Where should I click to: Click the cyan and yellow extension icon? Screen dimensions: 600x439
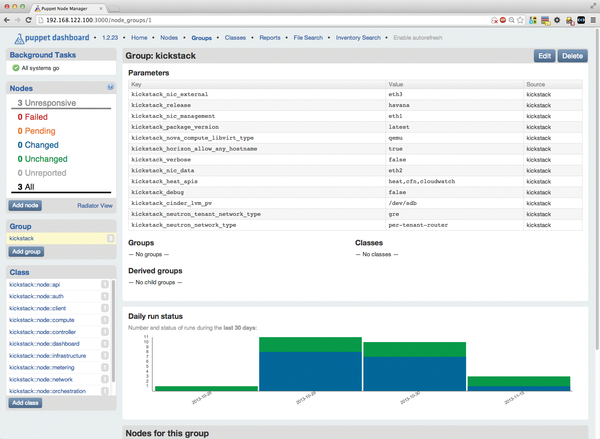(x=533, y=20)
